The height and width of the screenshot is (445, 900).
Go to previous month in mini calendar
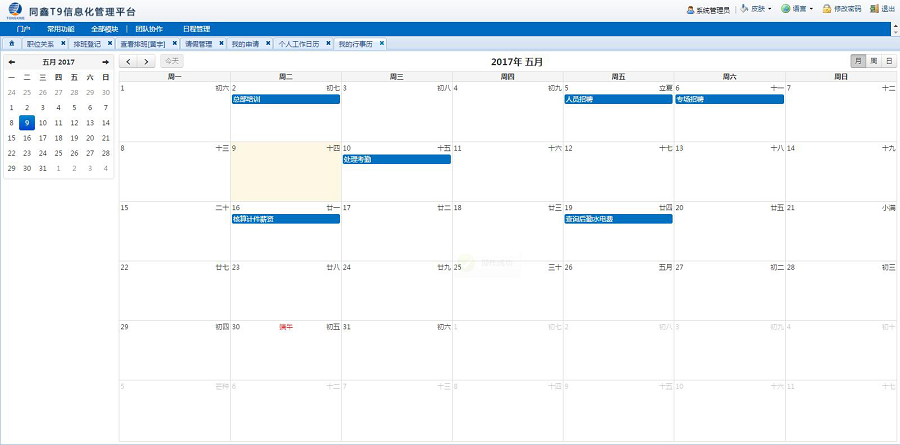(x=12, y=62)
